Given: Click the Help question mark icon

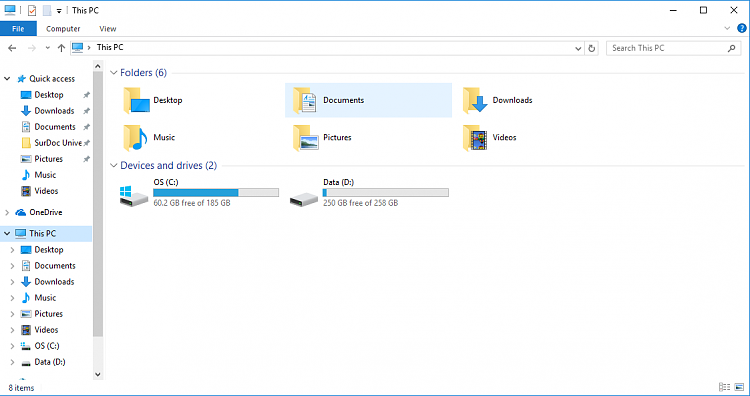Looking at the screenshot, I should (x=742, y=28).
